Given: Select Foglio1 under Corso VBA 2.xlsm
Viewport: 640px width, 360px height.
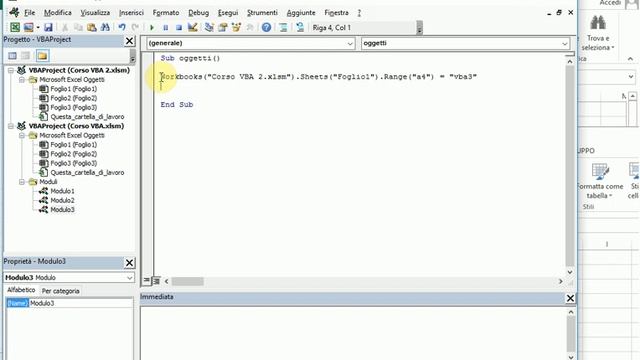Looking at the screenshot, I should (x=73, y=89).
